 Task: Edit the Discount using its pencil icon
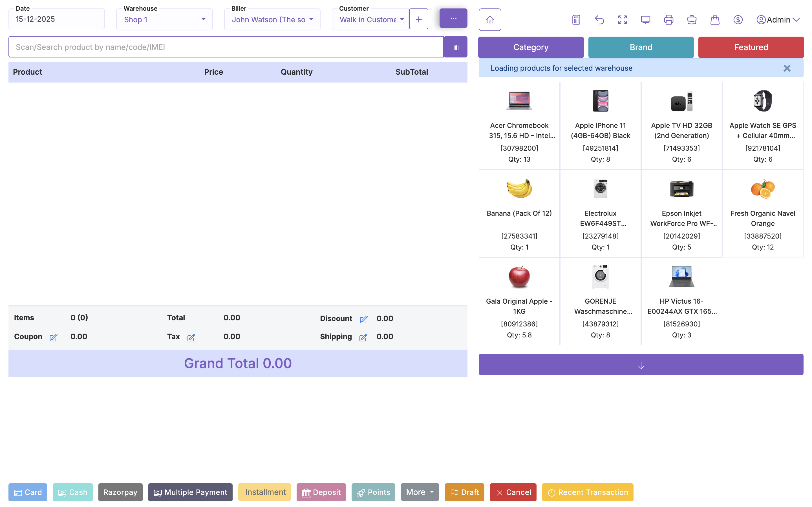(364, 319)
